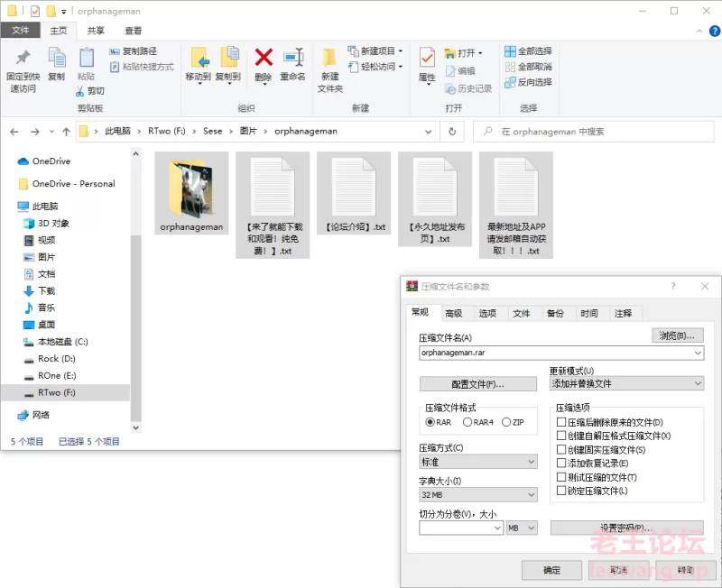The image size is (722, 588).
Task: Confirm with OK (确定) button
Action: 551,570
